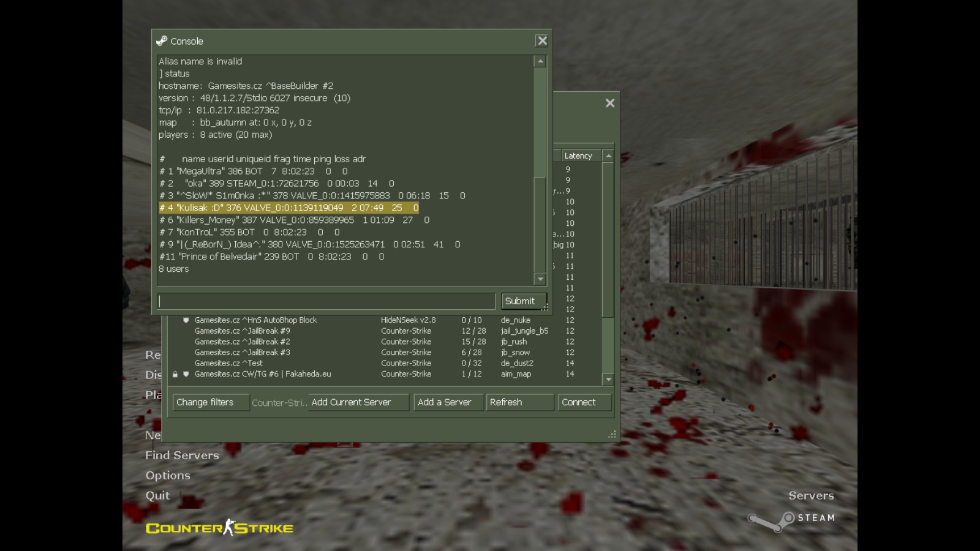Screen dimensions: 980x551
Task: Submit the console command
Action: (523, 301)
